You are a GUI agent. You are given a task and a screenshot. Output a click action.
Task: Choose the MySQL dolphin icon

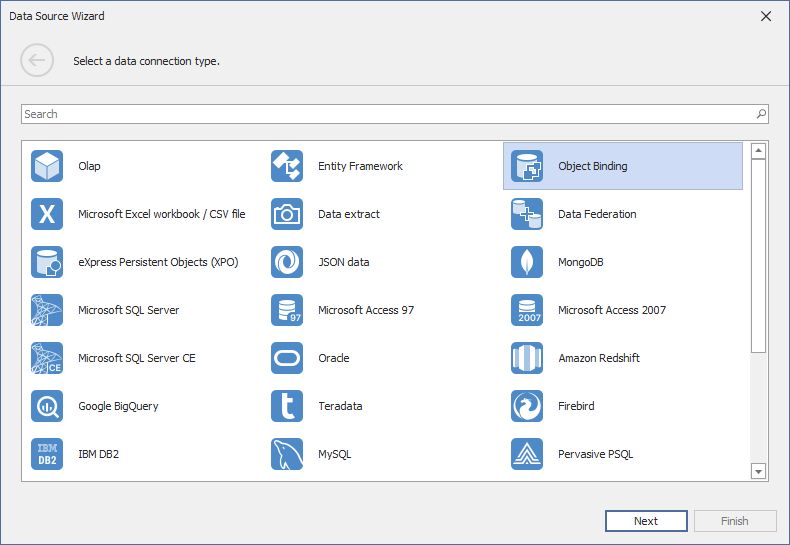(287, 454)
